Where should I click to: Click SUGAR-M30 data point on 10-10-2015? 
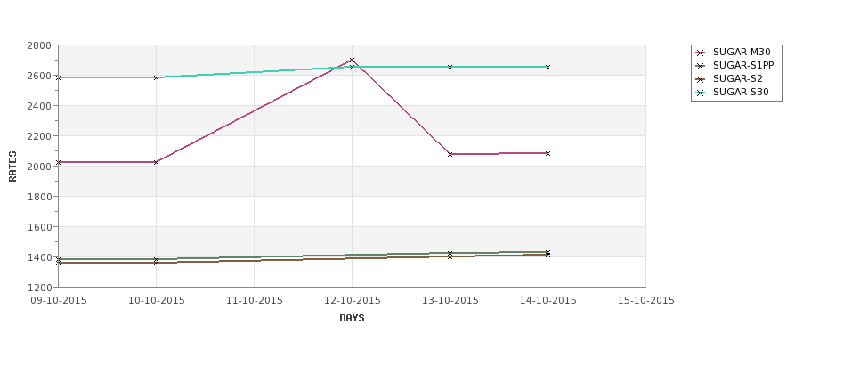pos(156,162)
